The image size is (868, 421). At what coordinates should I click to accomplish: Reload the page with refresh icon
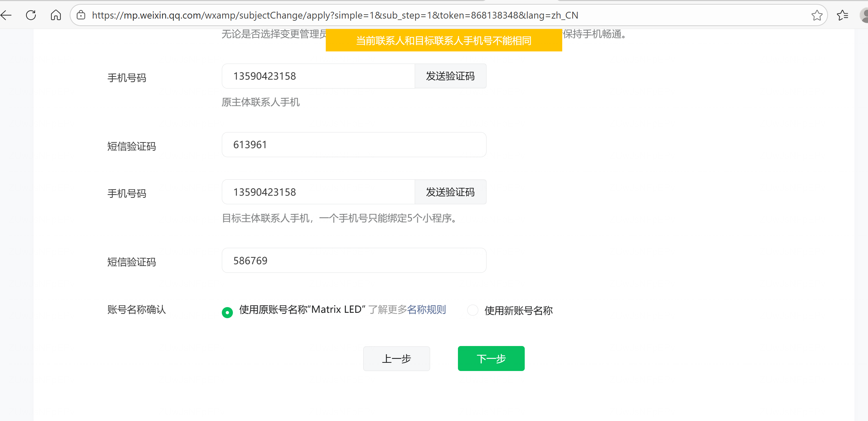point(31,15)
